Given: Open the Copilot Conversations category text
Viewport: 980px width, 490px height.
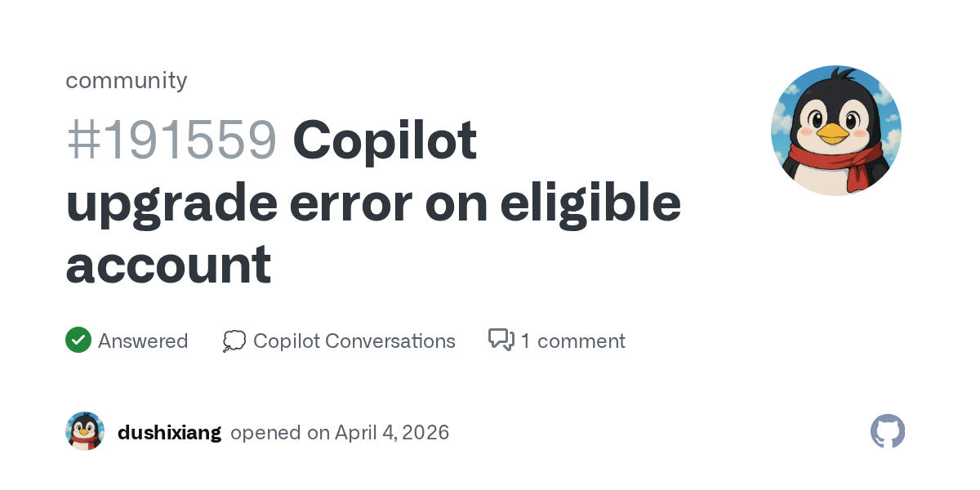Looking at the screenshot, I should [x=354, y=341].
